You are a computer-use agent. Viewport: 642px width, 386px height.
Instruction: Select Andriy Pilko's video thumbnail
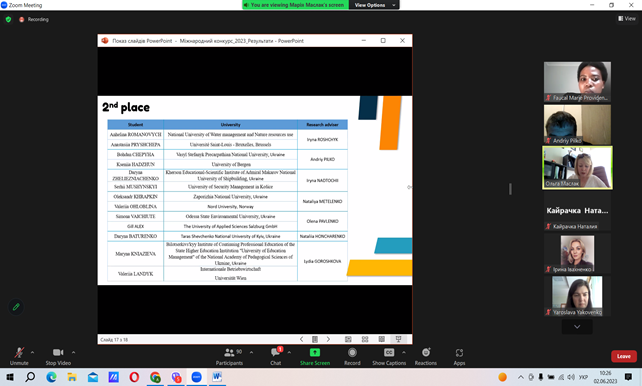tap(577, 124)
